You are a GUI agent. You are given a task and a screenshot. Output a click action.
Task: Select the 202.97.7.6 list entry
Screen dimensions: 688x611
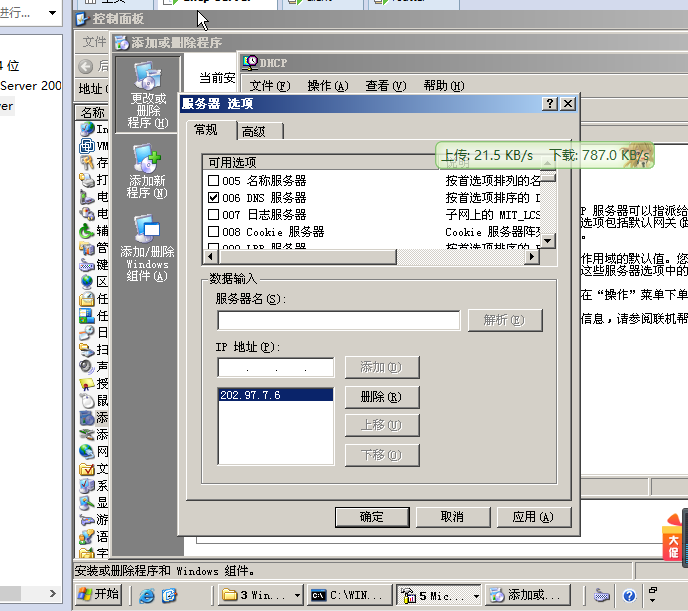276,395
